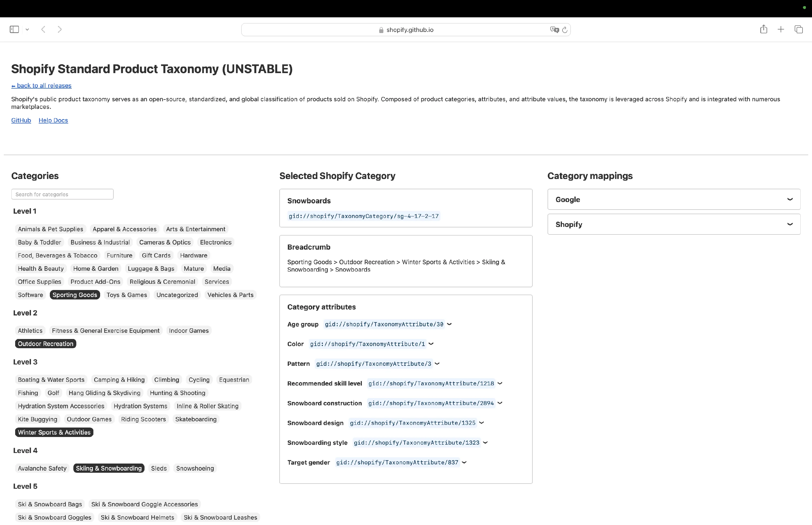Go back with the browser back arrow

tap(43, 29)
